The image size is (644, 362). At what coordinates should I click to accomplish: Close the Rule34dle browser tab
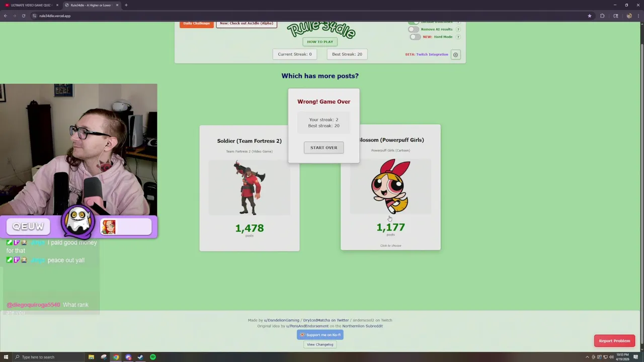point(117,5)
